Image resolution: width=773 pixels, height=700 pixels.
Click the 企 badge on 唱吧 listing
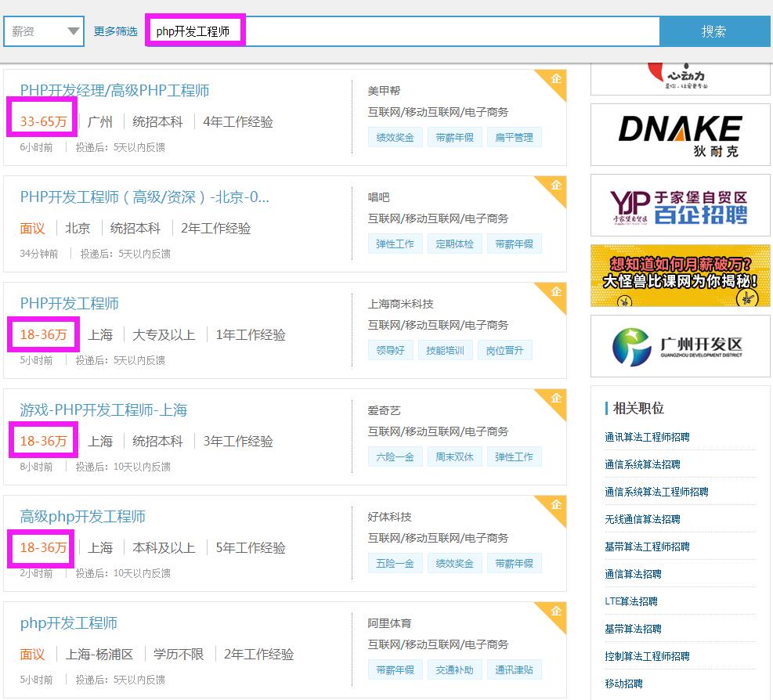[x=555, y=186]
